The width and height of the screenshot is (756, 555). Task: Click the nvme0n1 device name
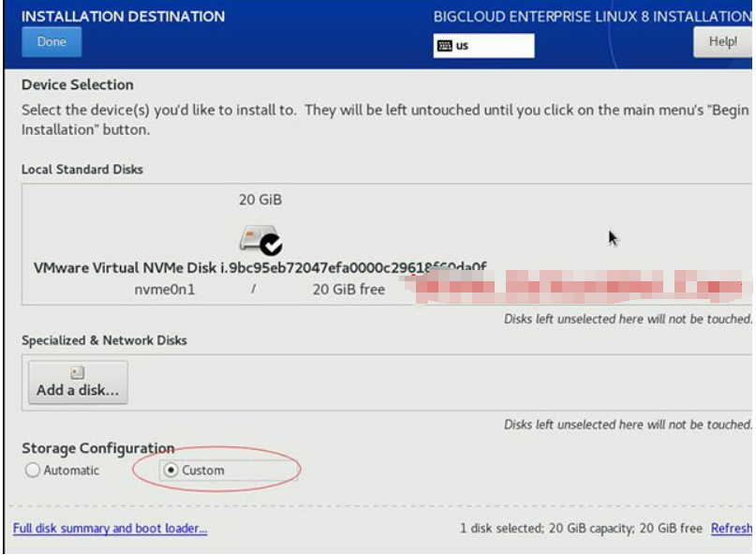tap(165, 290)
